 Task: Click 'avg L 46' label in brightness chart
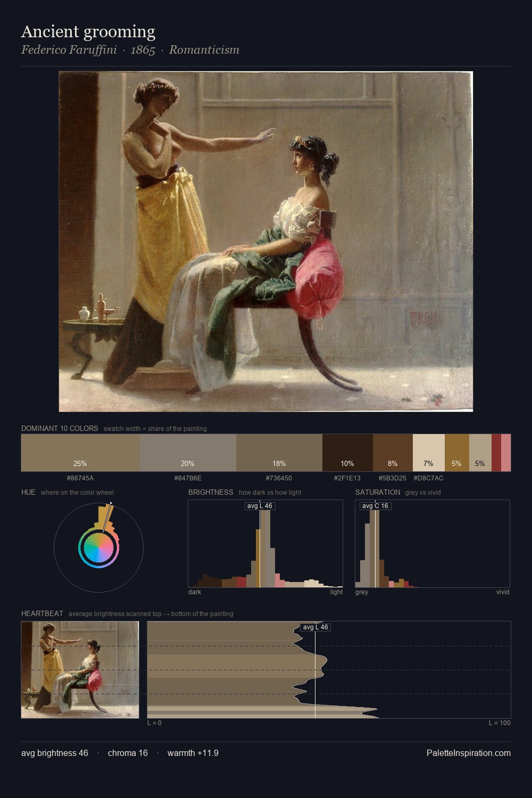260,506
